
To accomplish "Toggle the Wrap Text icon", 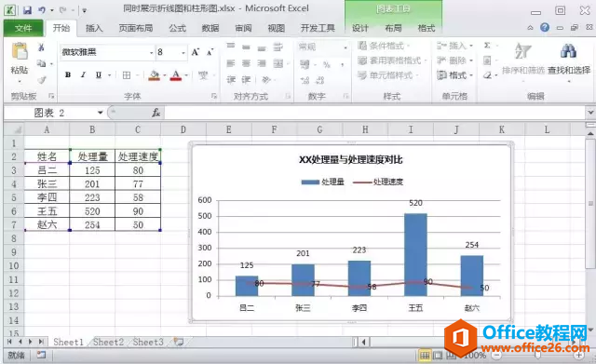I will (x=278, y=47).
